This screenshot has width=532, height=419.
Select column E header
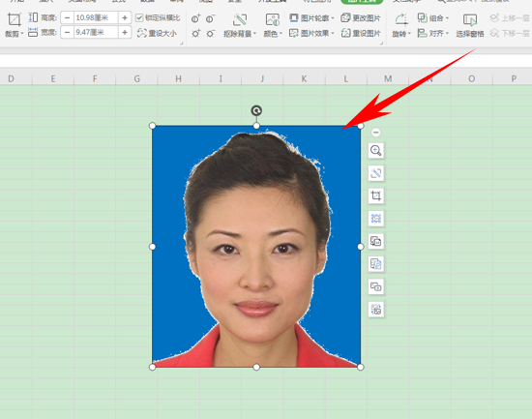(x=53, y=78)
